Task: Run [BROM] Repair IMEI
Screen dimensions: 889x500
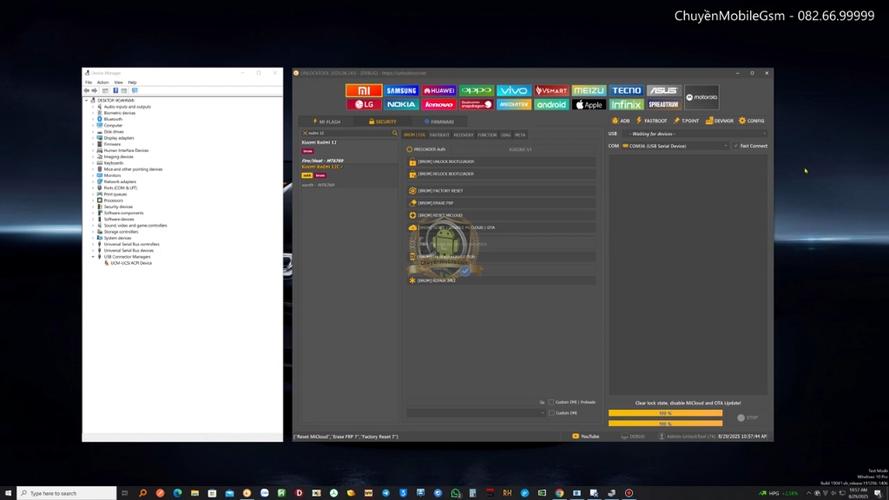Action: [501, 281]
